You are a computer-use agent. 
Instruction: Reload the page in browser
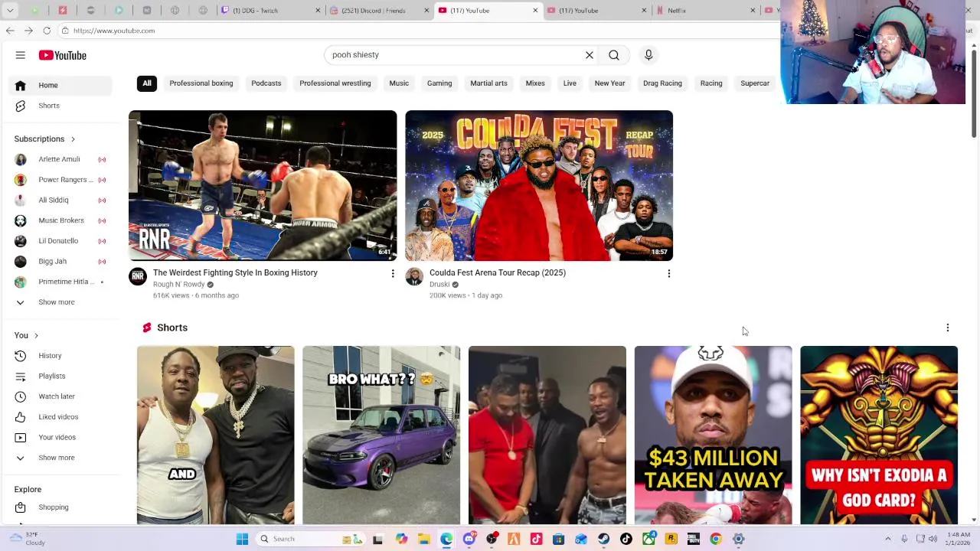pyautogui.click(x=47, y=31)
